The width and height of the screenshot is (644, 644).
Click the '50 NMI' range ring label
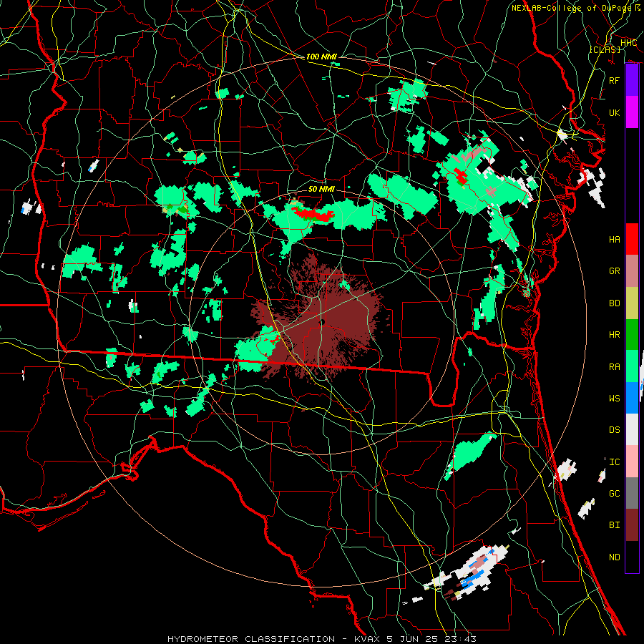coord(321,189)
